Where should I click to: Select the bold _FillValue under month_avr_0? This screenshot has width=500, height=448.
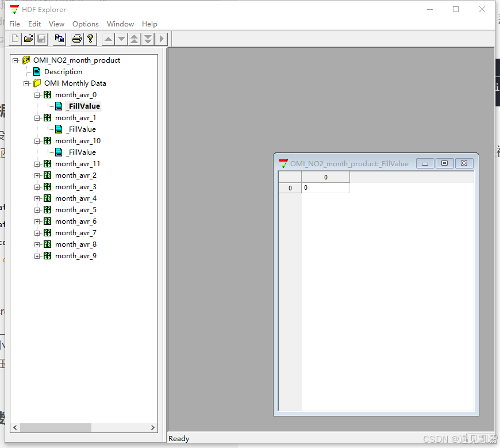click(x=83, y=106)
